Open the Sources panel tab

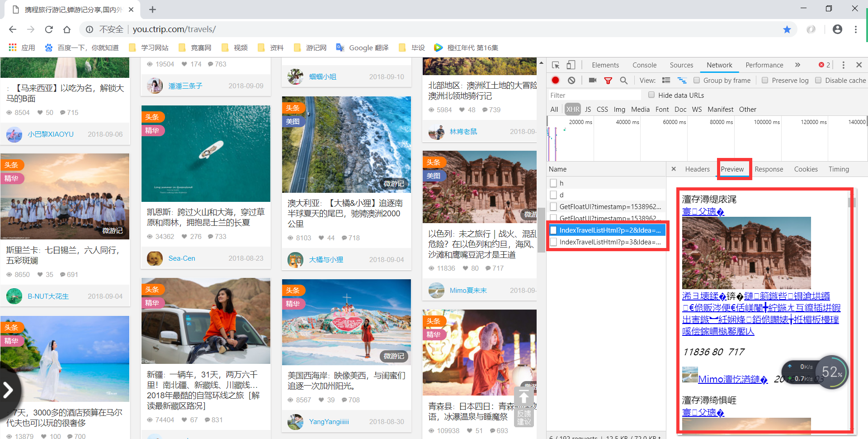[681, 65]
